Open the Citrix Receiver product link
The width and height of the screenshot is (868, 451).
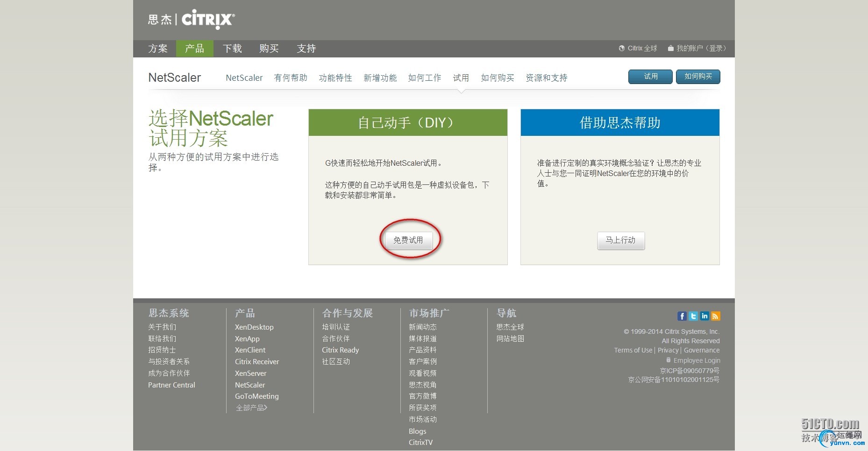257,362
